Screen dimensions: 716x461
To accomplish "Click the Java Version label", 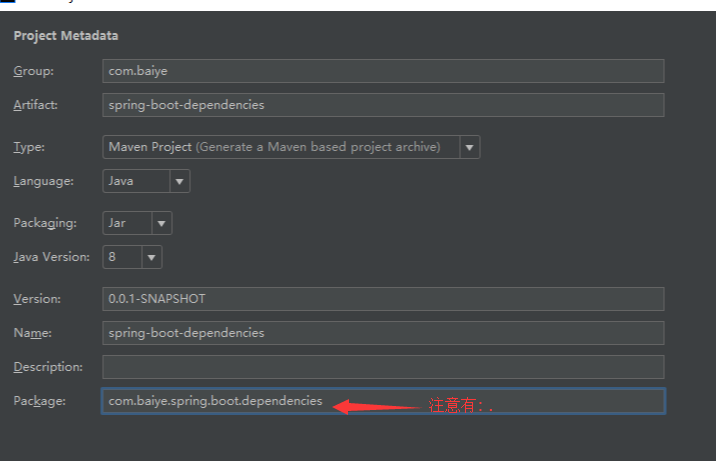I will [52, 257].
